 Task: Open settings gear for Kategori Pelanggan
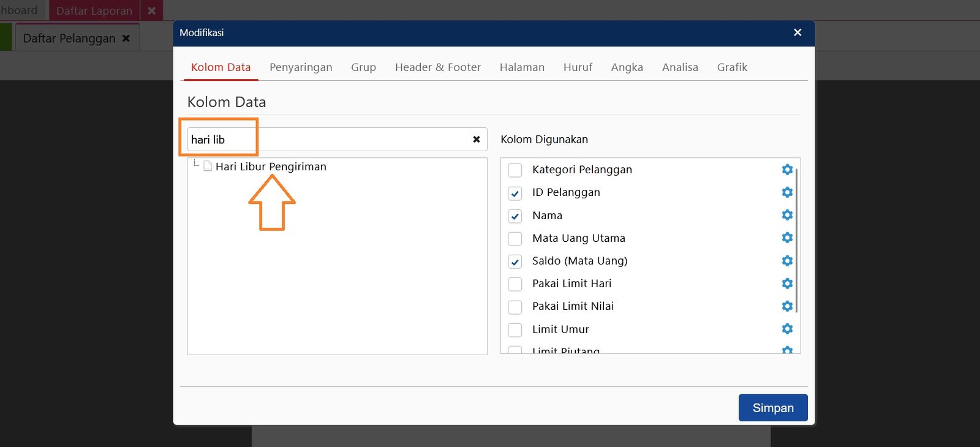tap(787, 170)
